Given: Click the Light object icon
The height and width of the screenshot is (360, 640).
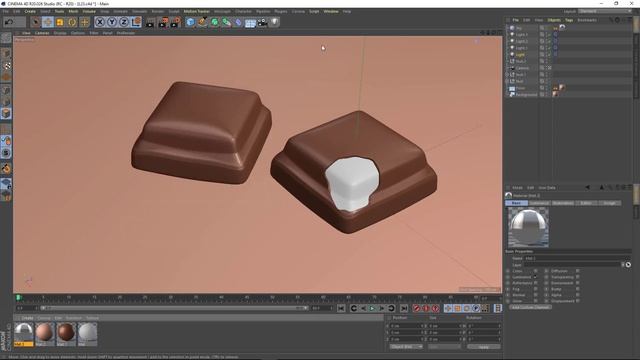Looking at the screenshot, I should coord(275,22).
